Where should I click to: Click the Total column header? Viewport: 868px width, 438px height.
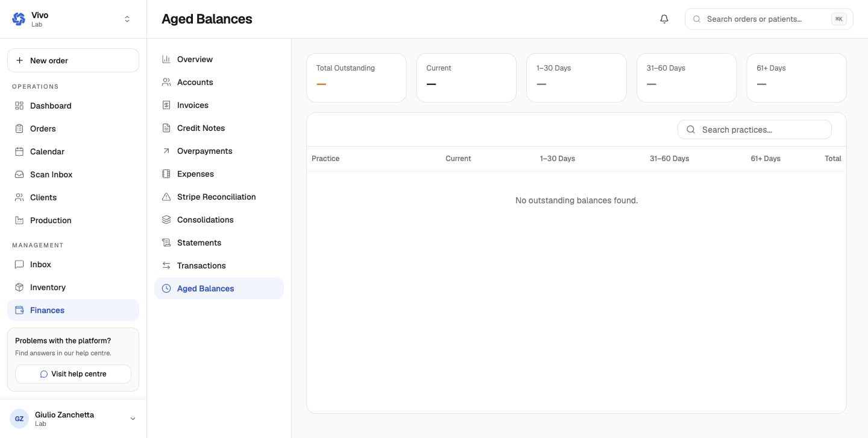coord(833,159)
